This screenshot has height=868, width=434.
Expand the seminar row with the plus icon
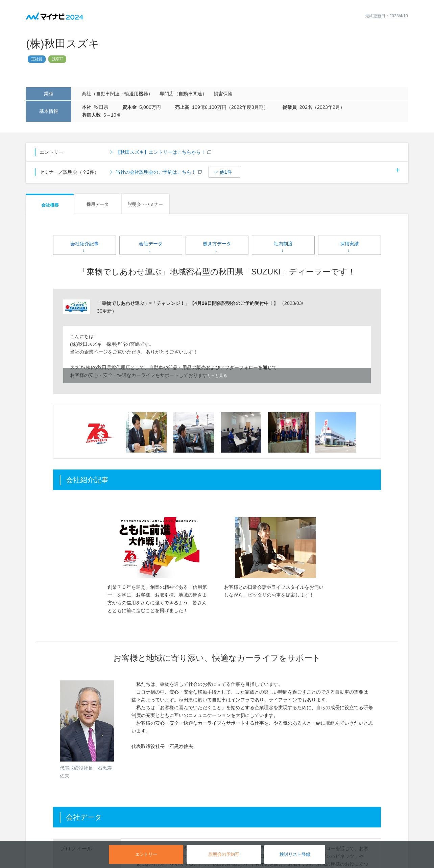coord(397,170)
